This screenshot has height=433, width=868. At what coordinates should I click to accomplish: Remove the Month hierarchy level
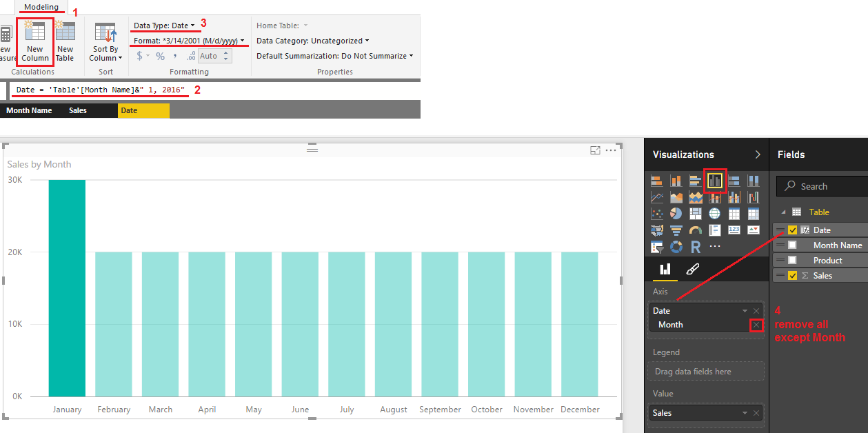tap(756, 325)
